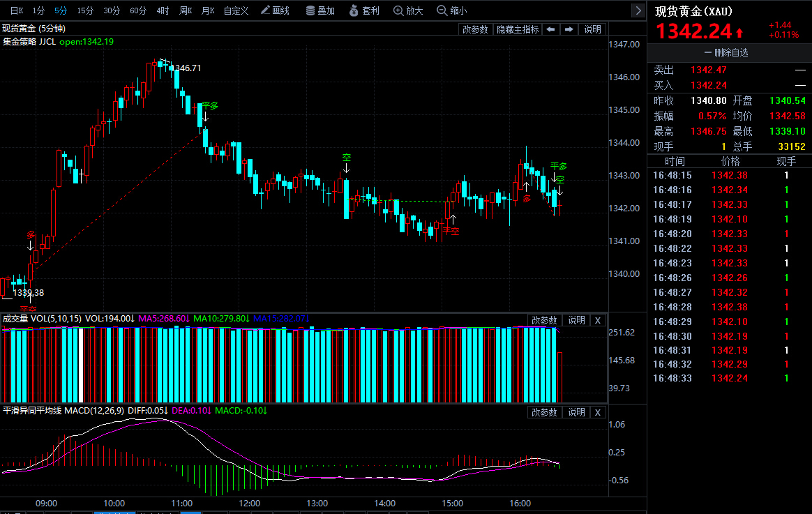Click the 1339.38 low price label

29,293
